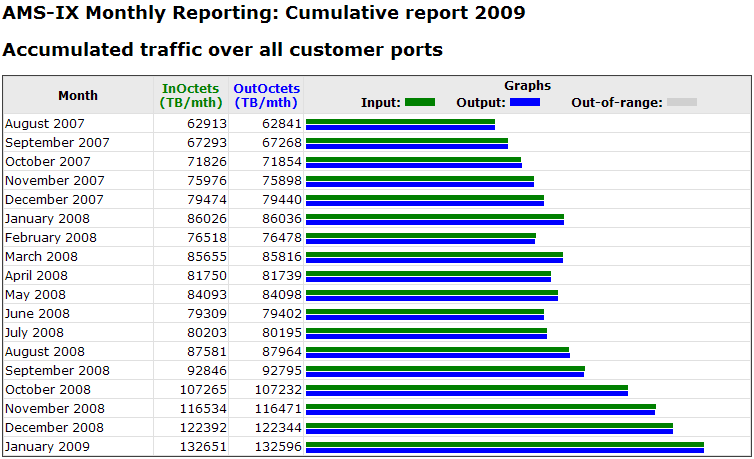Click OutOctets value 79440
The image size is (754, 459).
(282, 199)
